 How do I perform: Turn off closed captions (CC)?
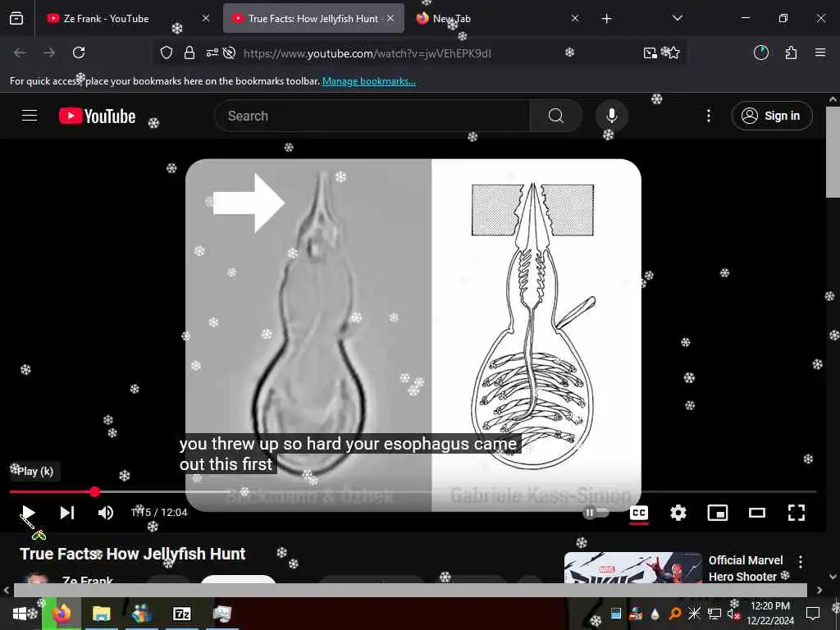(x=638, y=513)
